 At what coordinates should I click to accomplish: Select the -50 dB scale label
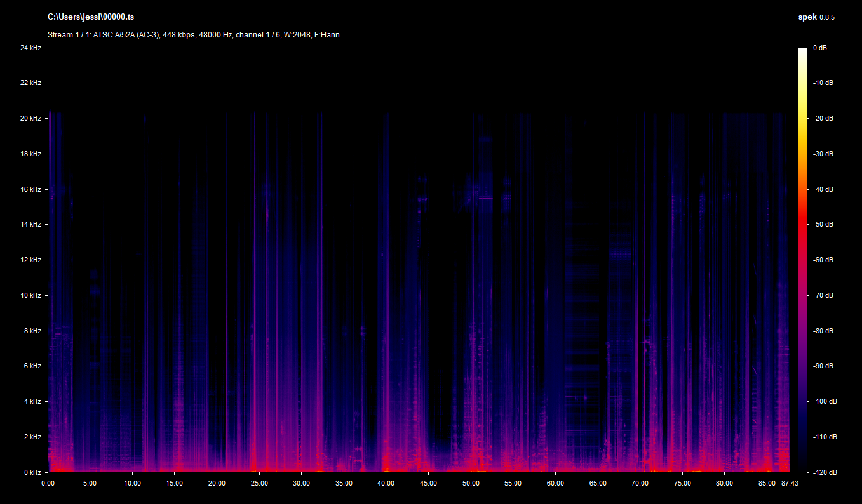[x=823, y=225]
